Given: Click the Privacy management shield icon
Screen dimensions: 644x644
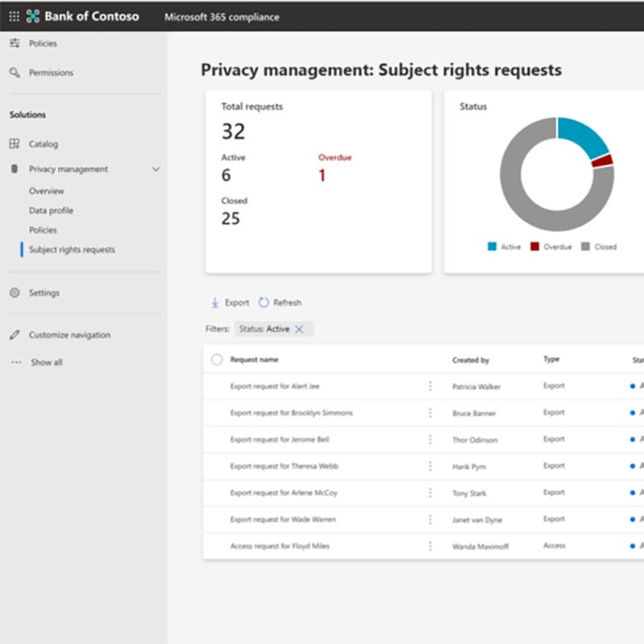Looking at the screenshot, I should pyautogui.click(x=14, y=169).
